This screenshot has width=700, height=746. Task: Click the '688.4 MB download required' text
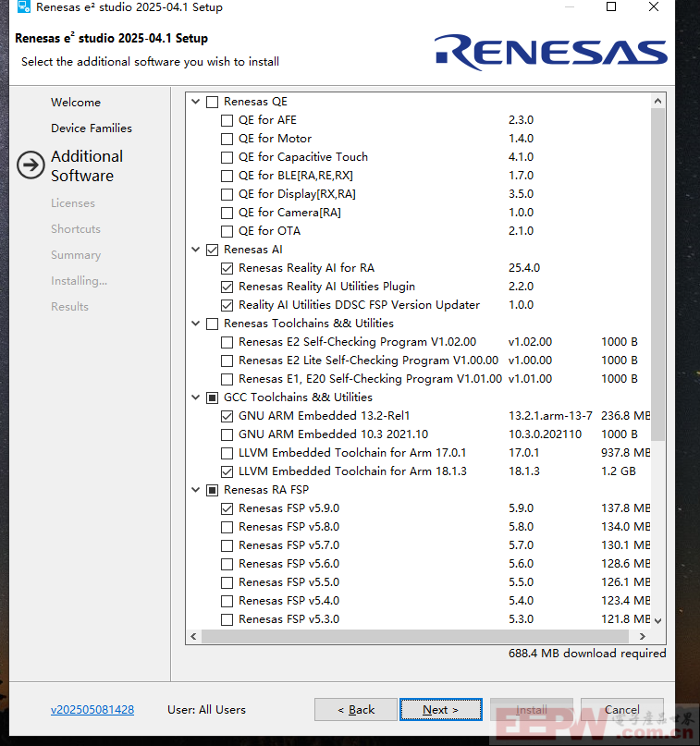pyautogui.click(x=587, y=654)
